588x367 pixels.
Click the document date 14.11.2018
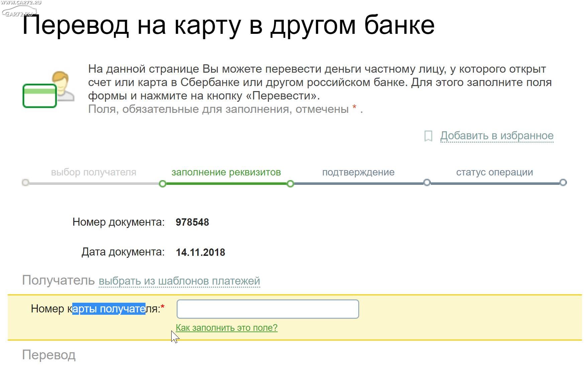click(200, 252)
